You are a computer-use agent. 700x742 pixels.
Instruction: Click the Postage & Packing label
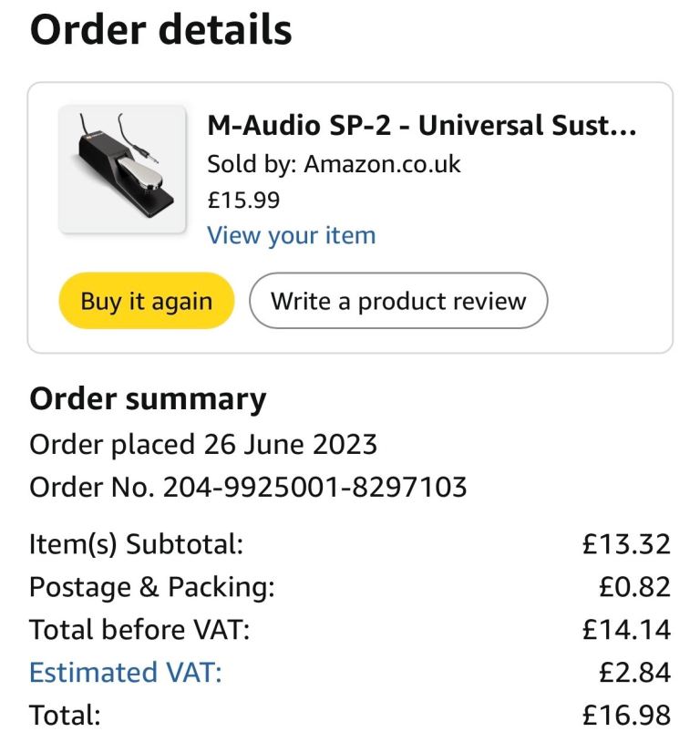point(152,587)
